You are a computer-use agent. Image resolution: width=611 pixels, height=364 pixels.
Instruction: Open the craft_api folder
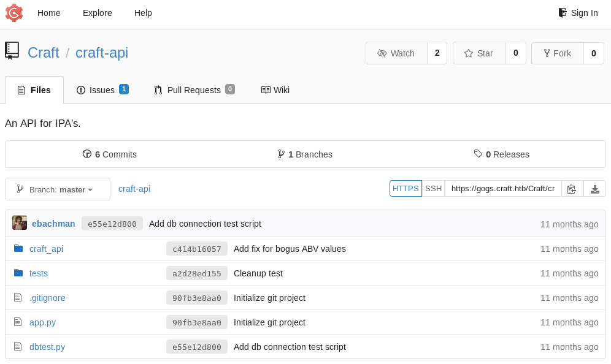pyautogui.click(x=47, y=249)
